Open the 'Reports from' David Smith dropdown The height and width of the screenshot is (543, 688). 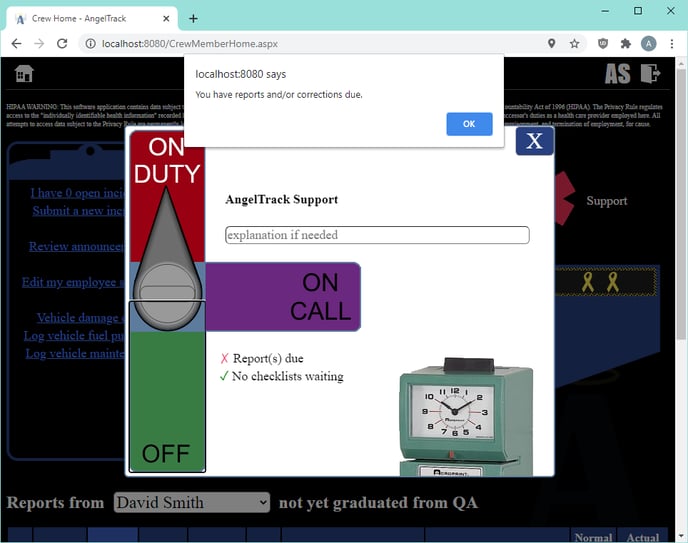pyautogui.click(x=192, y=502)
